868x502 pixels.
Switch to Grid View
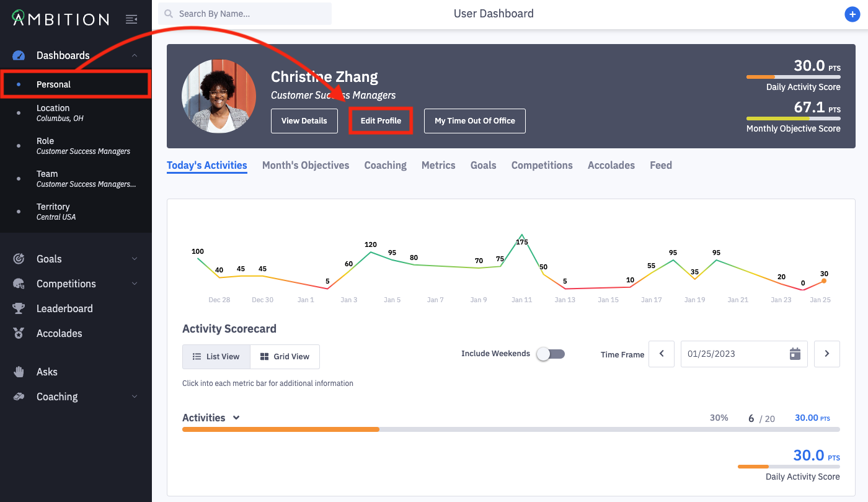(285, 357)
